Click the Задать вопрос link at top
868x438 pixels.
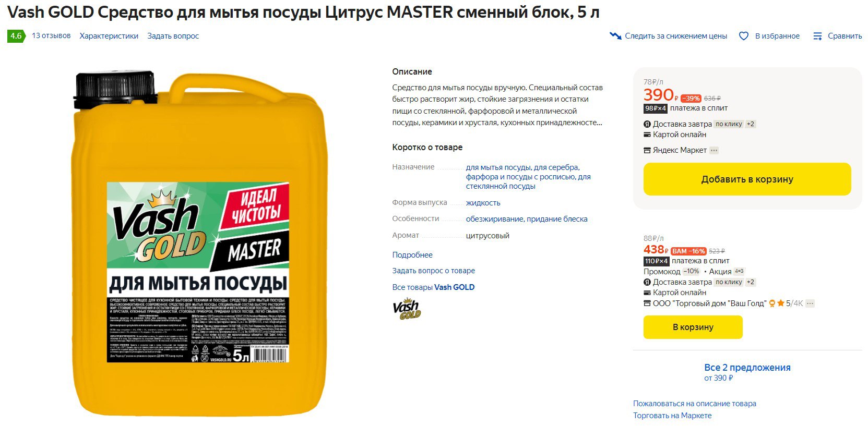173,36
